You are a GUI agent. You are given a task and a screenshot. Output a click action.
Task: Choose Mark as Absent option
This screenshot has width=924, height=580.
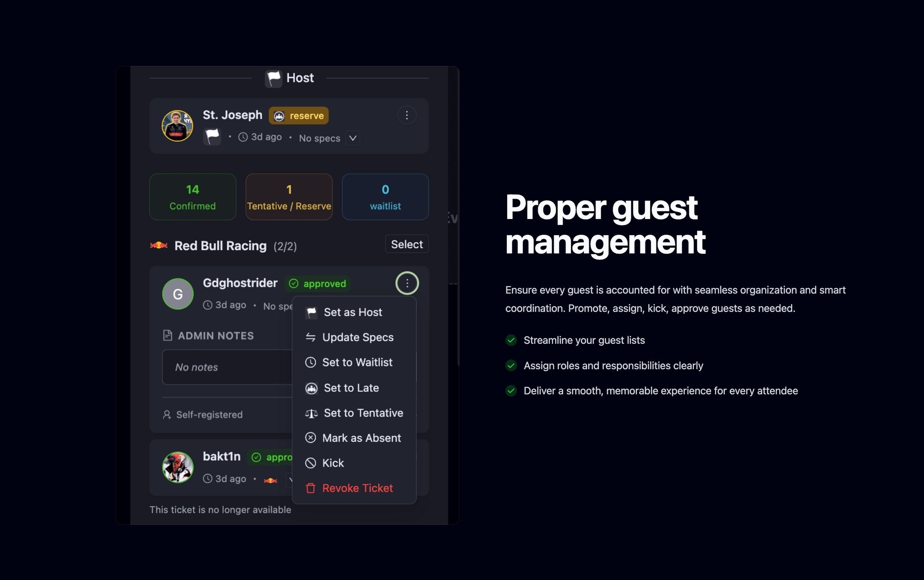361,438
